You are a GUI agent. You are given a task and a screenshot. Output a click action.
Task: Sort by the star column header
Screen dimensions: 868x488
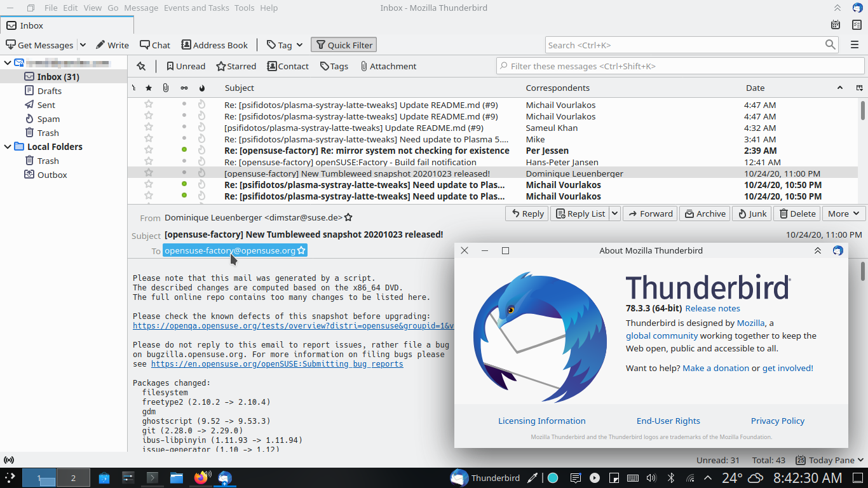(x=149, y=88)
